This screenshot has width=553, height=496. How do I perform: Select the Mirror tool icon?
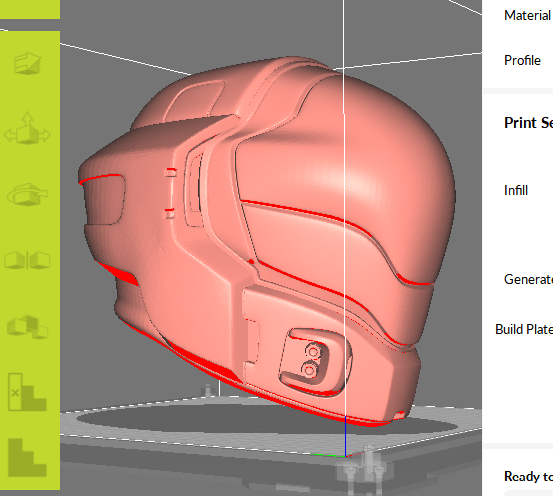pyautogui.click(x=27, y=260)
